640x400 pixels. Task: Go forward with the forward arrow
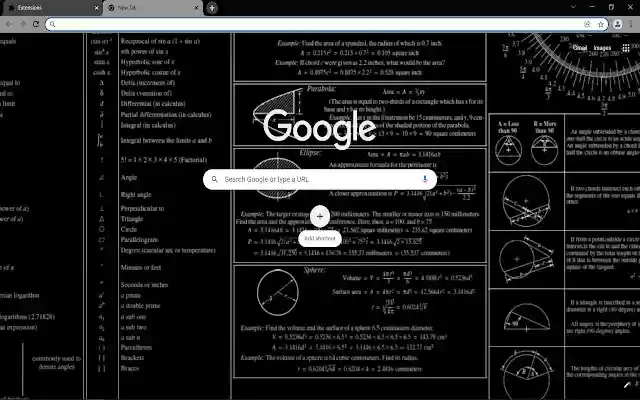tap(23, 24)
